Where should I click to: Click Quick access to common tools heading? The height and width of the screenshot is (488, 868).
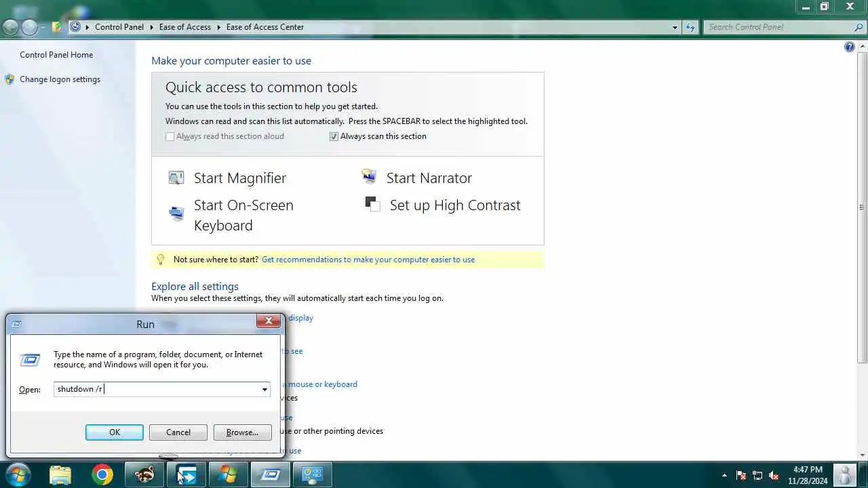pyautogui.click(x=261, y=87)
